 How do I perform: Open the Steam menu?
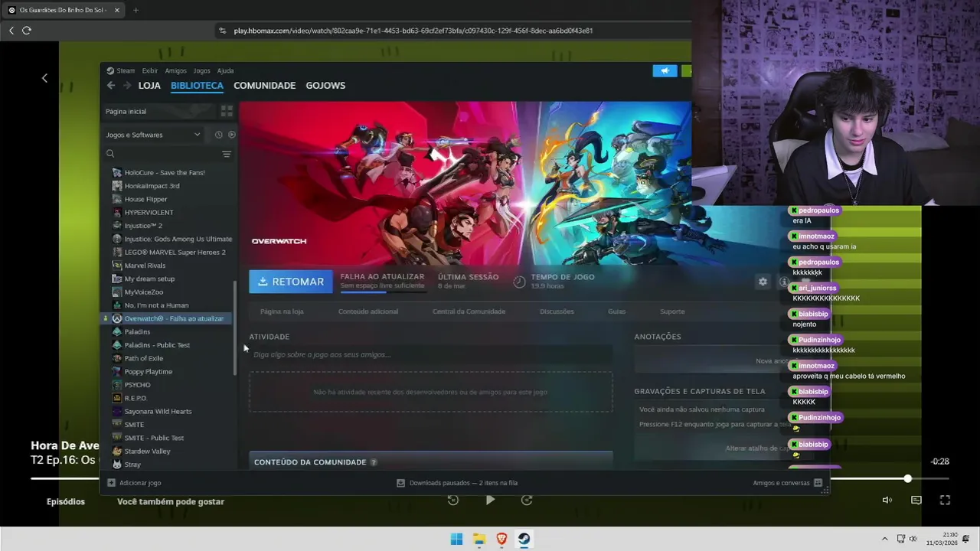(x=126, y=70)
